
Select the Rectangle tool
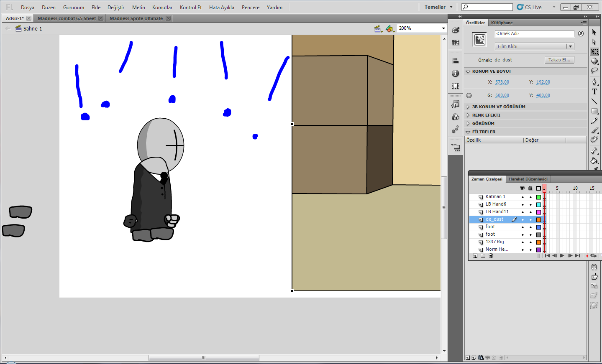(x=594, y=111)
